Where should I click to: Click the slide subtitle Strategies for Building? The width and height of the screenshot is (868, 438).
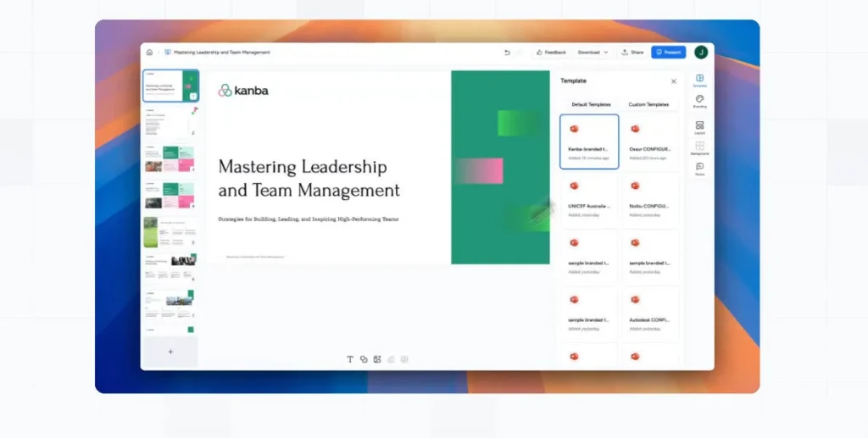pos(309,219)
